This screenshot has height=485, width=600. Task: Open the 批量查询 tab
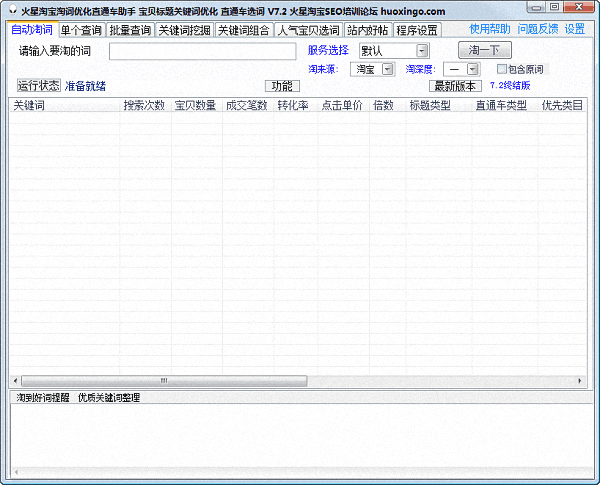pyautogui.click(x=130, y=30)
